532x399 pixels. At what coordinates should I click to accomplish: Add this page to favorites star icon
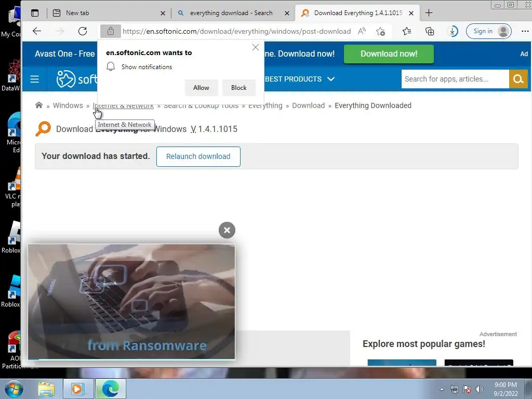380,31
